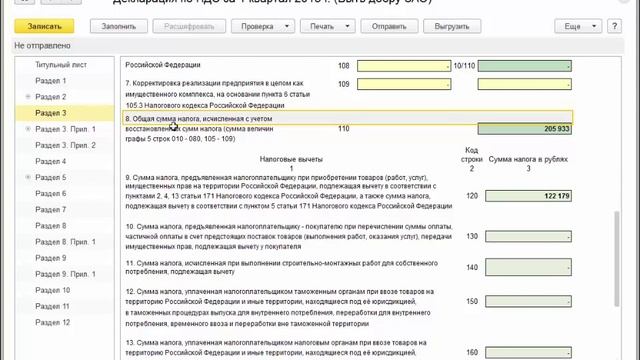This screenshot has width=640, height=360.
Task: Select Титульный лист in the section list
Action: click(x=61, y=65)
